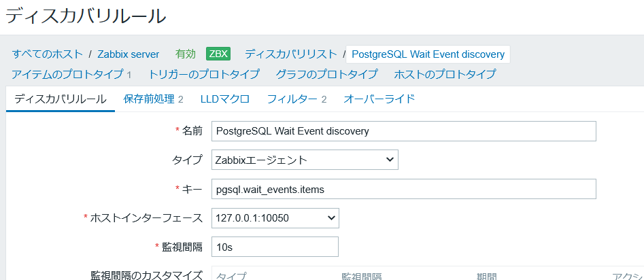The image size is (644, 280).
Task: Open トリガーのプロトタイプ link
Action: point(204,74)
